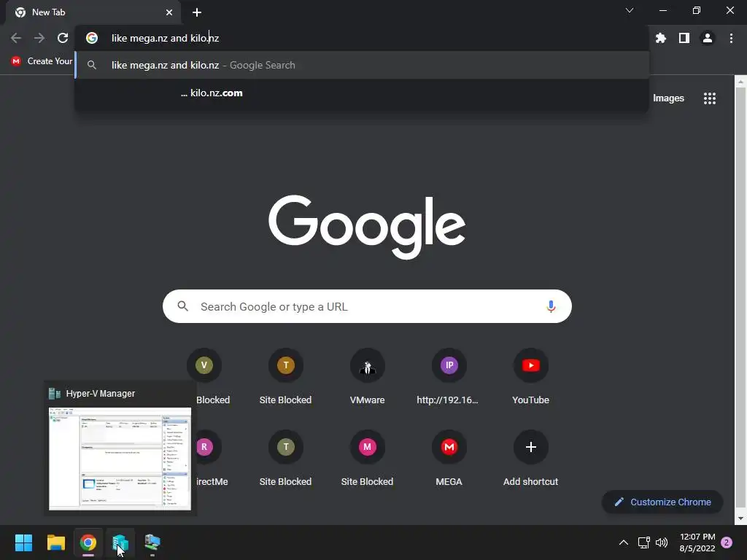Open the clock and date panel
This screenshot has width=747, height=560.
pyautogui.click(x=697, y=542)
